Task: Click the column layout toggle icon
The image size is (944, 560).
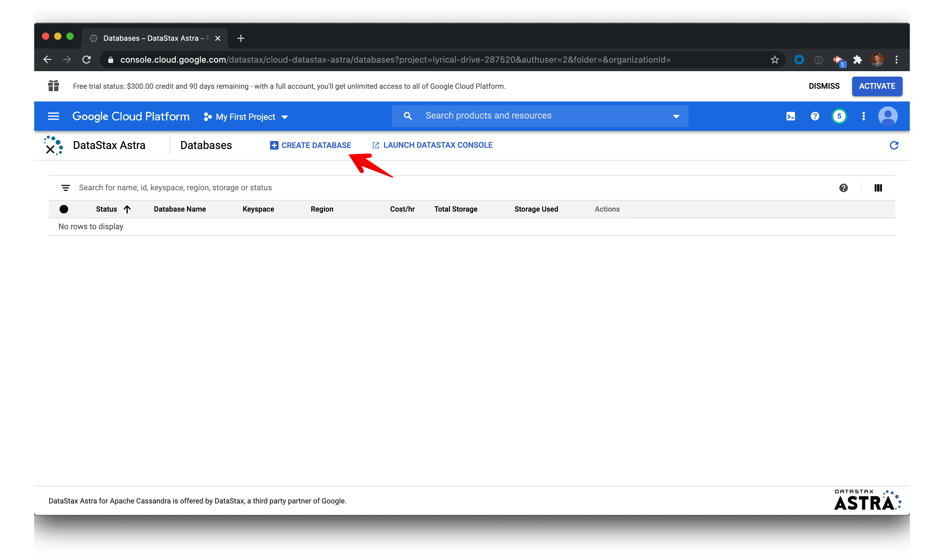Action: pos(879,187)
